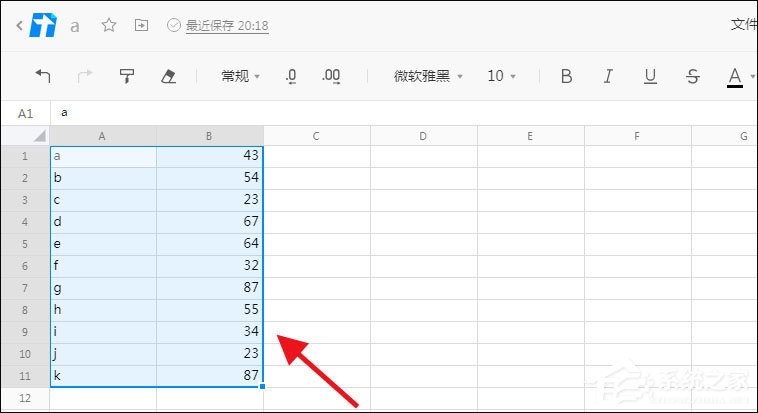Open the 文件 menu
The width and height of the screenshot is (758, 413).
coord(744,25)
